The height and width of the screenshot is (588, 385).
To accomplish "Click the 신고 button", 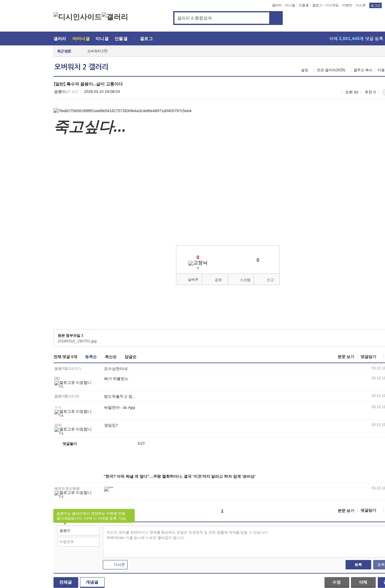I will (x=267, y=280).
